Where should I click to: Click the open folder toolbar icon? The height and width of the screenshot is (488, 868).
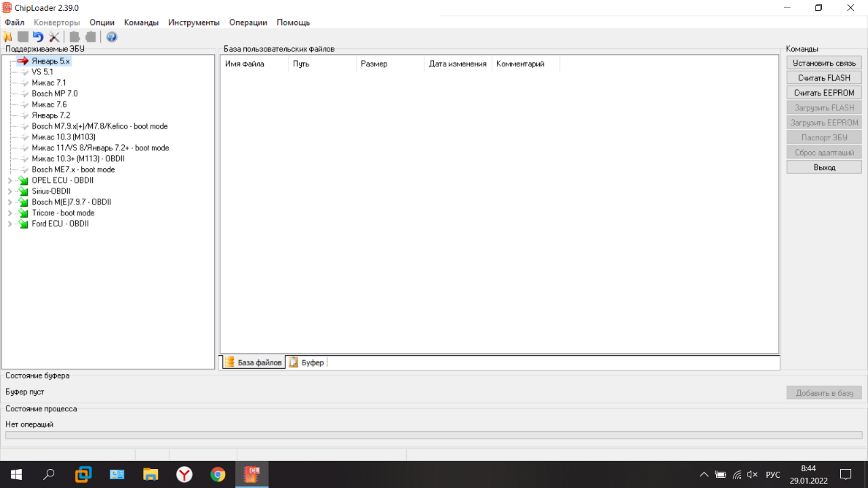(x=8, y=37)
